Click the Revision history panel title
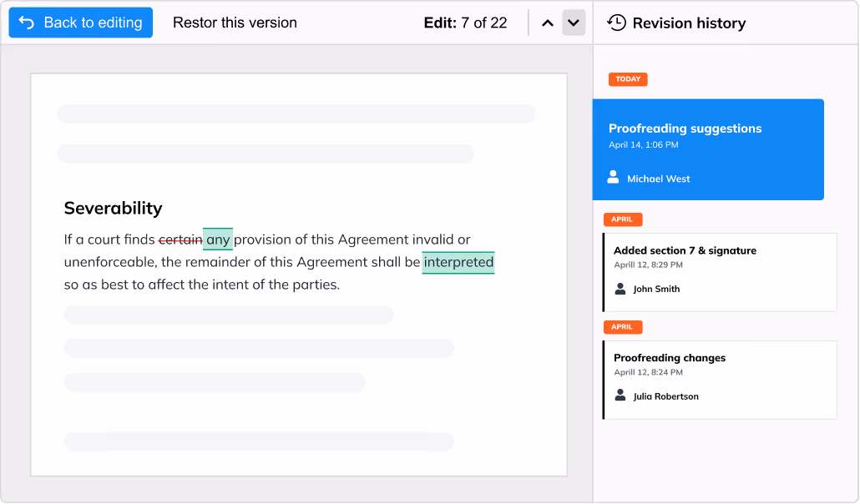Image resolution: width=860 pixels, height=504 pixels. click(689, 23)
